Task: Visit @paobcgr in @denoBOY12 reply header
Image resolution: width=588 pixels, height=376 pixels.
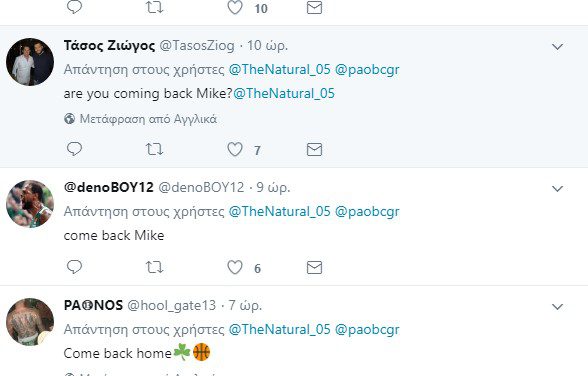Action: pyautogui.click(x=367, y=211)
